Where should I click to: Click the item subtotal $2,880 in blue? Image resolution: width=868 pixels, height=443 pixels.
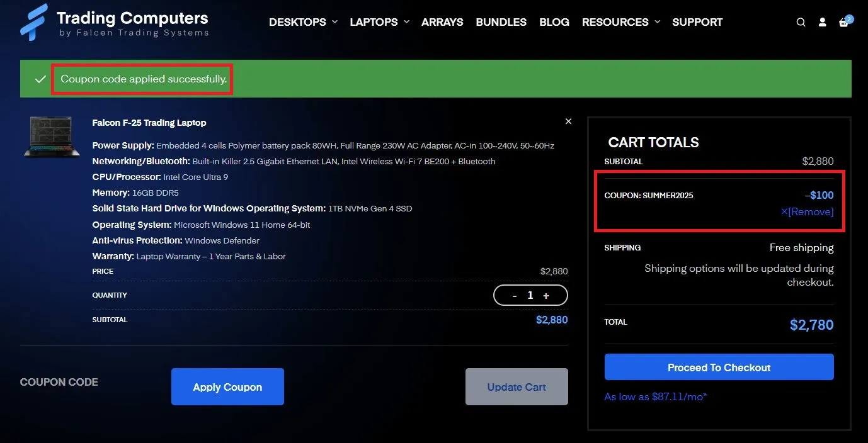point(552,320)
